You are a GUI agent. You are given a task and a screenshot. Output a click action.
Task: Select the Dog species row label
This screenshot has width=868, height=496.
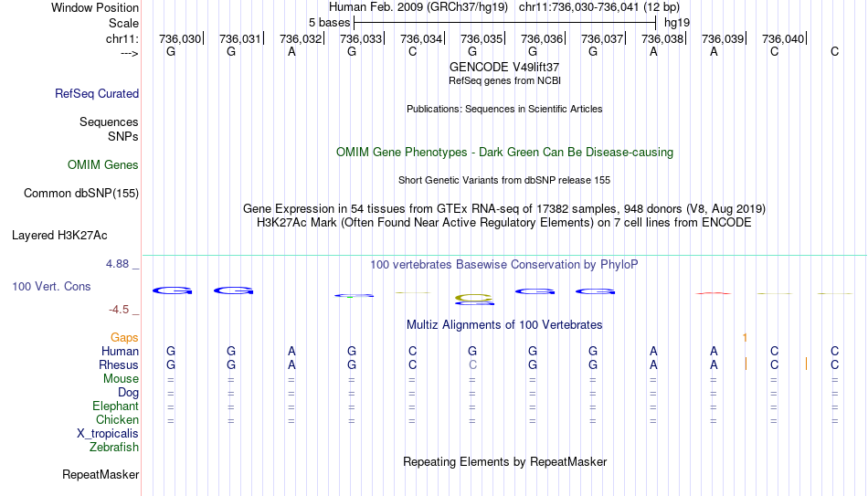[128, 393]
